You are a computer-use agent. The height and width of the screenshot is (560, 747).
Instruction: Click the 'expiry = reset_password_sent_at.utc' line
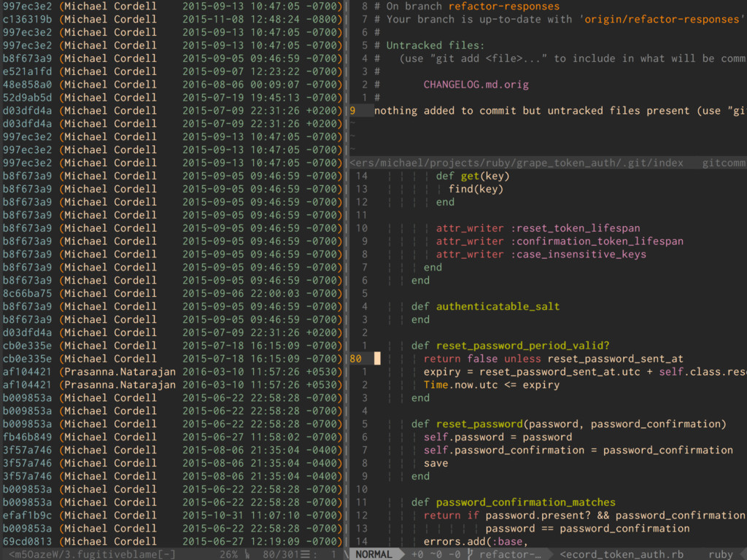585,372
